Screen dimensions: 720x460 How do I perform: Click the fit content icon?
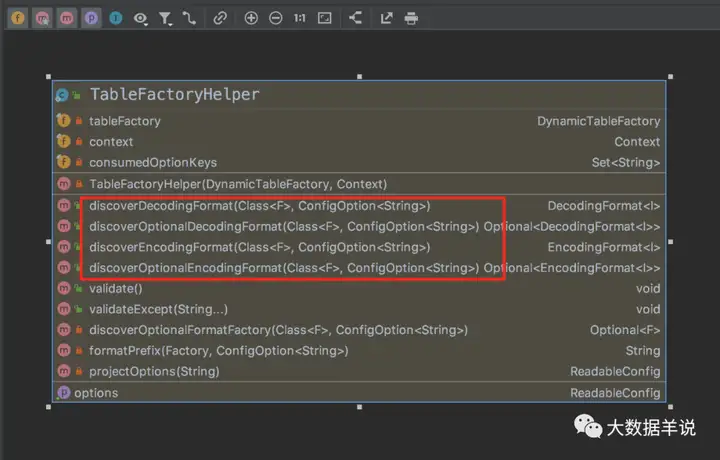324,18
